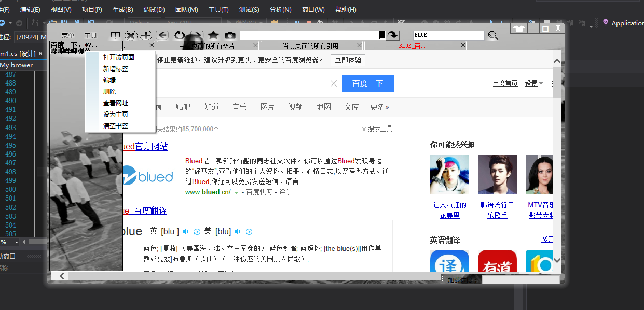Viewport: 644px width, 310px height.
Task: Click repeat icon after US pronunciation
Action: pos(249,231)
